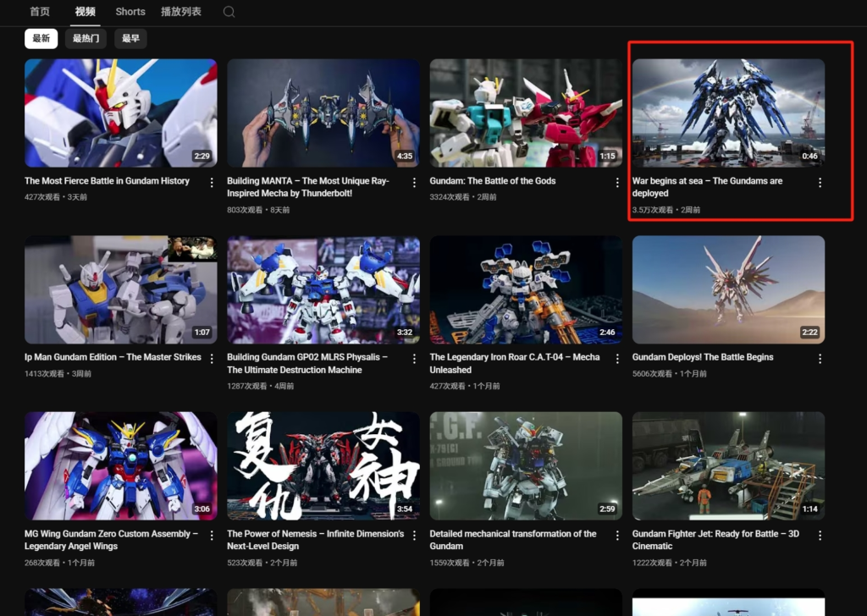The image size is (867, 616).
Task: Sort videos by 最新 chip
Action: (41, 39)
